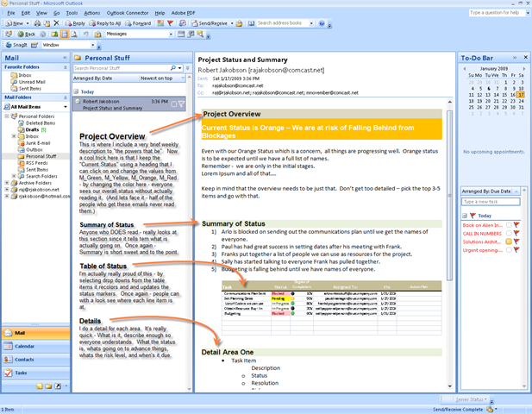Expand the Archive Folders node
The height and width of the screenshot is (414, 532).
click(6, 183)
